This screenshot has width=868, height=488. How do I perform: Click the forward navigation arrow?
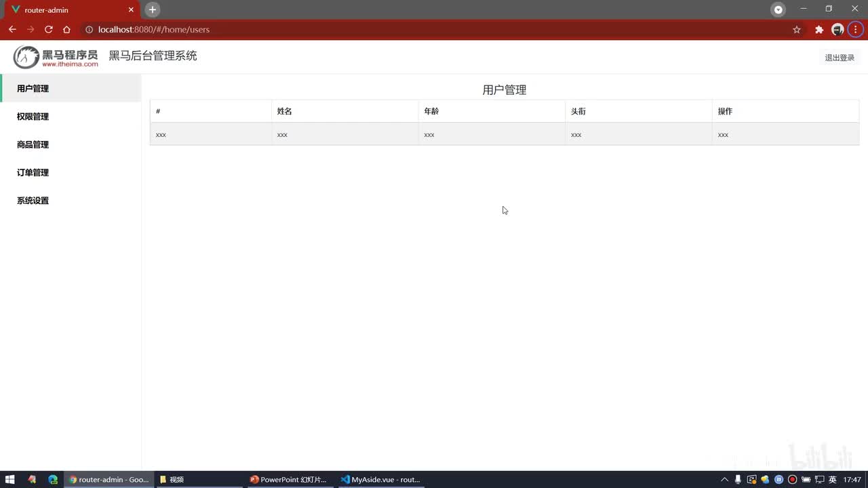31,29
